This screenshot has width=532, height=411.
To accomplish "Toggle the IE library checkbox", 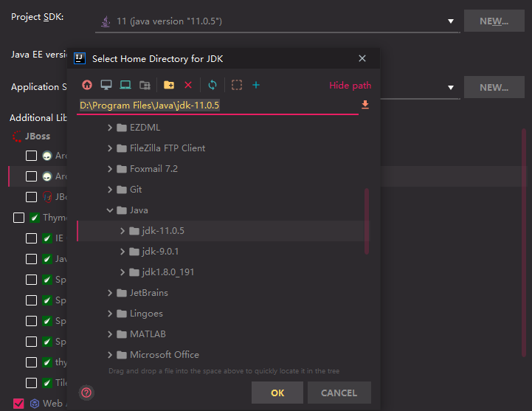I will click(x=31, y=238).
